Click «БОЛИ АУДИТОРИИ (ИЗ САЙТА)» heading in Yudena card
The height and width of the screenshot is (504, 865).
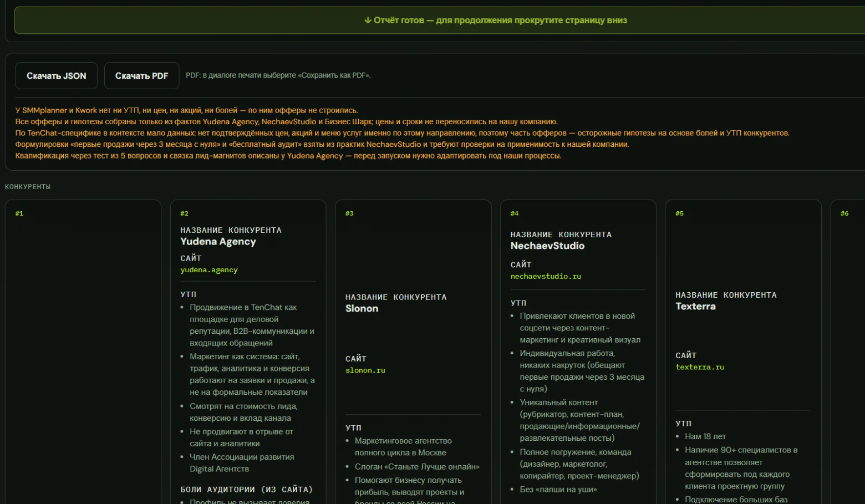(x=247, y=490)
